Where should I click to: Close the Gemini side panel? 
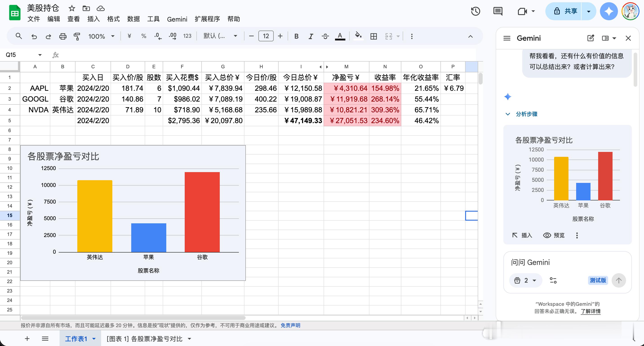tap(628, 38)
